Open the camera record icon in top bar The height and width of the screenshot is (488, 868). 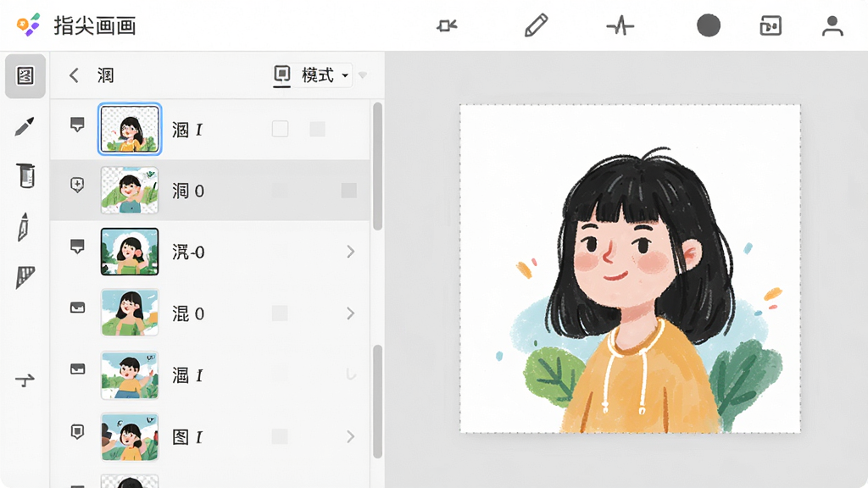[447, 25]
